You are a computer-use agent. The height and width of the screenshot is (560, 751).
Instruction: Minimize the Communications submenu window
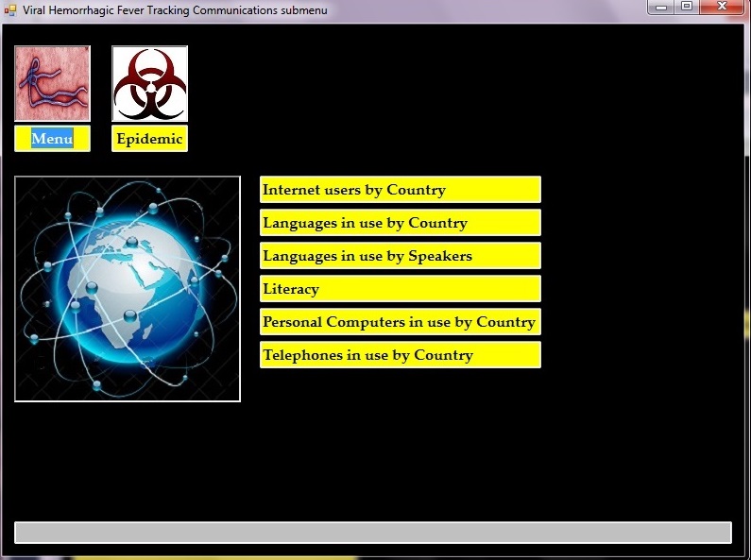pyautogui.click(x=661, y=8)
